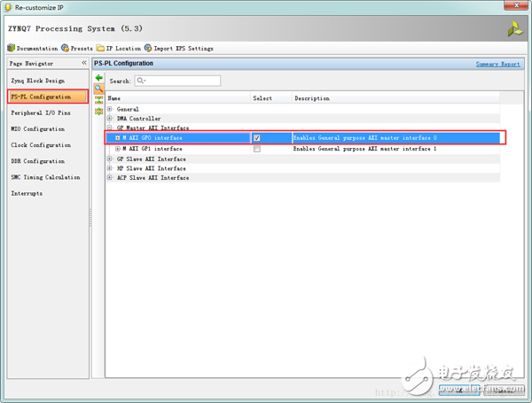532x403 pixels.
Task: Click the green back arrow icon
Action: 99,79
